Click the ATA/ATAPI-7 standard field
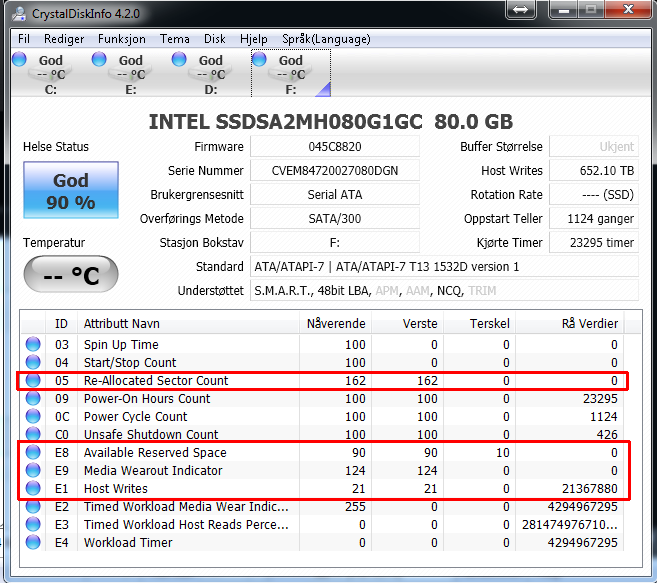Image resolution: width=657 pixels, height=583 pixels. [x=445, y=267]
